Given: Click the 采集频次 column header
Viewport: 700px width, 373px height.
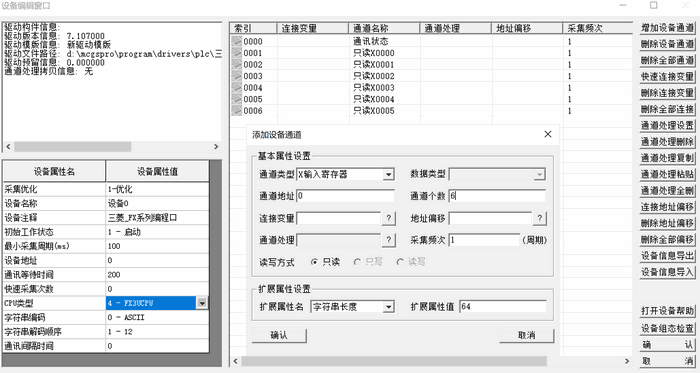Looking at the screenshot, I should [597, 28].
